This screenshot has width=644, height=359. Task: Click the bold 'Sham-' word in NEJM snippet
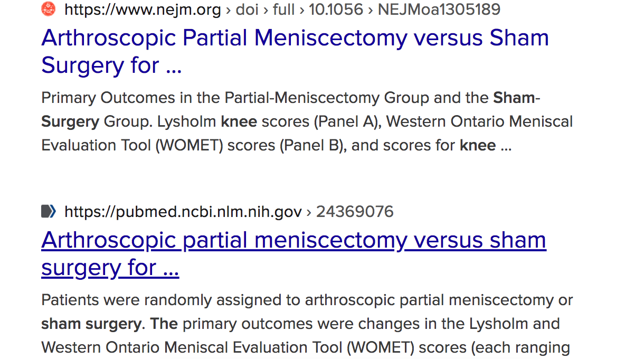tap(517, 98)
